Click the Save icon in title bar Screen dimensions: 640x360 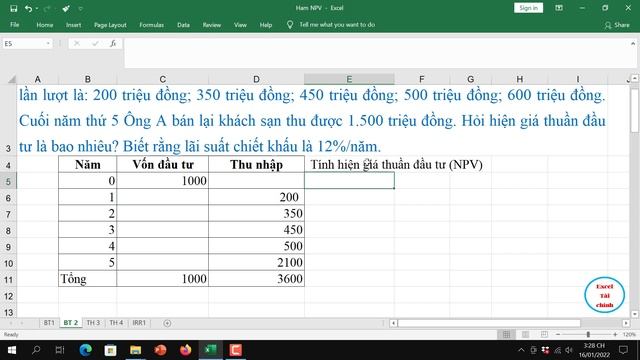tap(13, 8)
